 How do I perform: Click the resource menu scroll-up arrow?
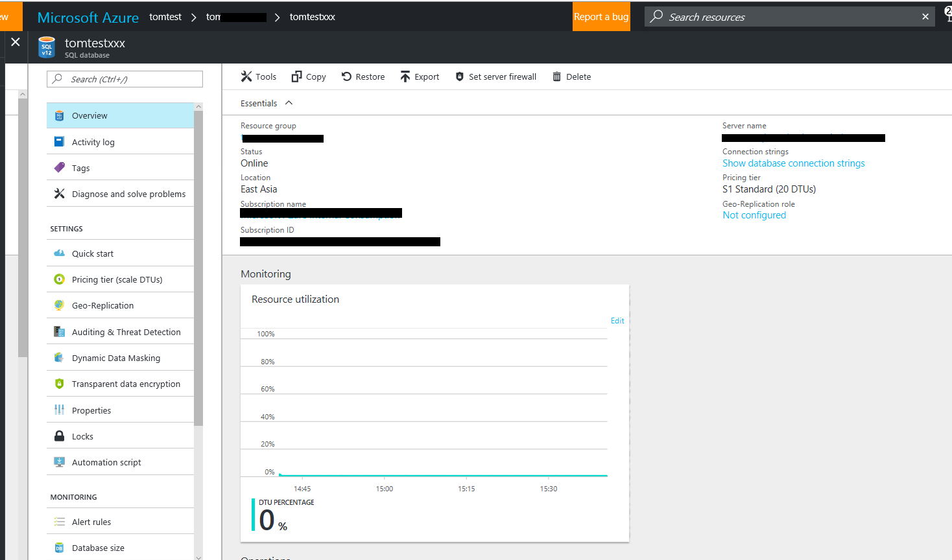(x=198, y=107)
